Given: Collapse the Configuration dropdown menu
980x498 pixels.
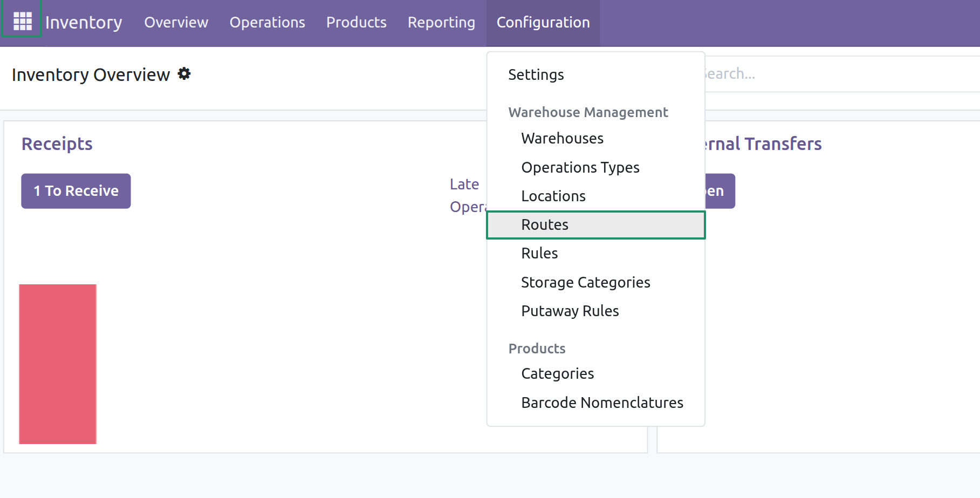Looking at the screenshot, I should pos(543,22).
